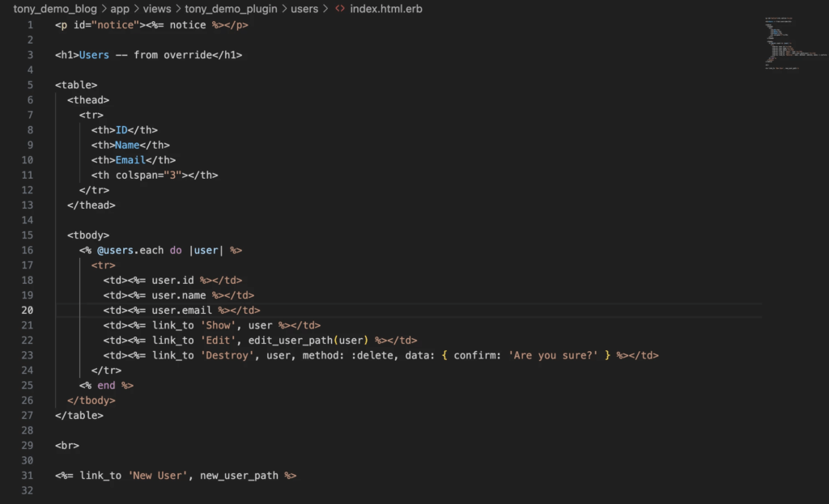Click the tony_demo_blog breadcrumb segment

(x=55, y=9)
